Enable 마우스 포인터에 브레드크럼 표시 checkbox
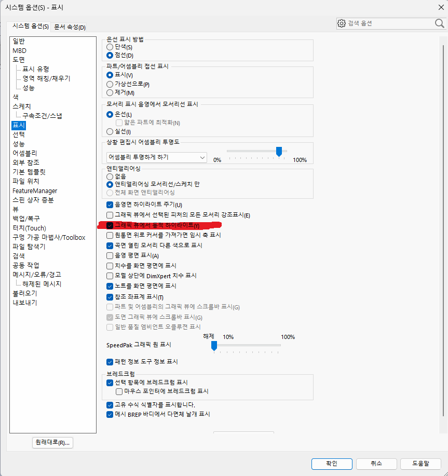This screenshot has height=476, width=448. [119, 391]
